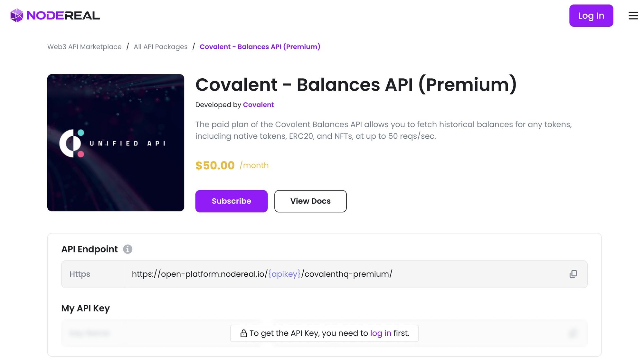Click the lock icon in API key notice

click(243, 333)
